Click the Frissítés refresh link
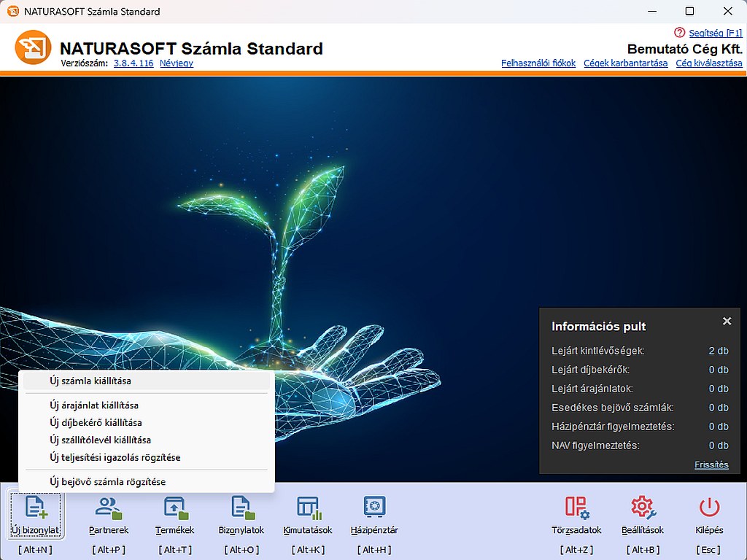Screen dimensions: 747x560 (711, 464)
